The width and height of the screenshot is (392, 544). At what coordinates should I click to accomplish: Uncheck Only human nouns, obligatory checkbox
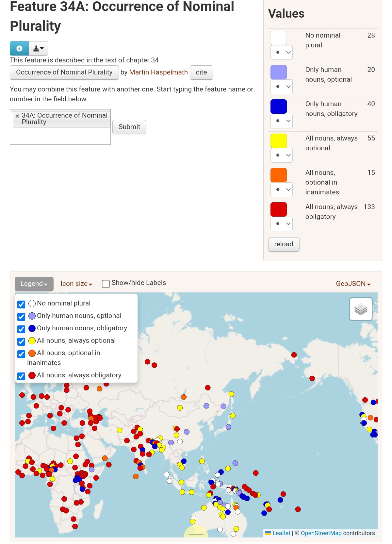pyautogui.click(x=21, y=329)
